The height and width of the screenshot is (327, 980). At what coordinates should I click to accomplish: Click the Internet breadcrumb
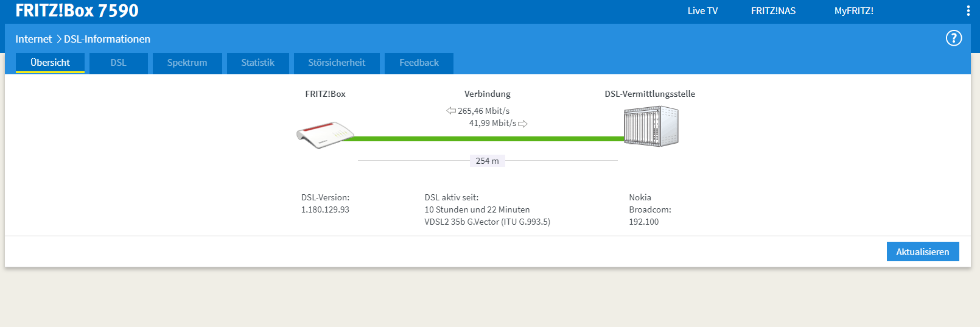click(x=33, y=39)
